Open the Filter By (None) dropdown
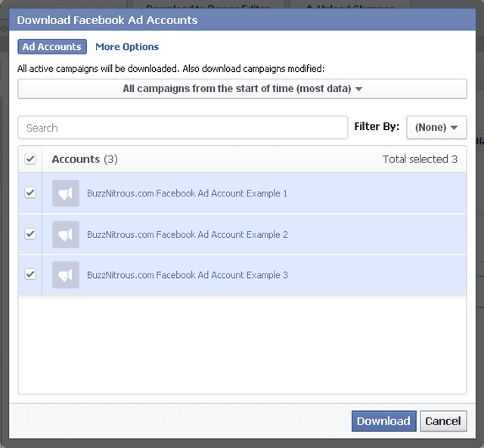The width and height of the screenshot is (484, 448). click(x=436, y=128)
